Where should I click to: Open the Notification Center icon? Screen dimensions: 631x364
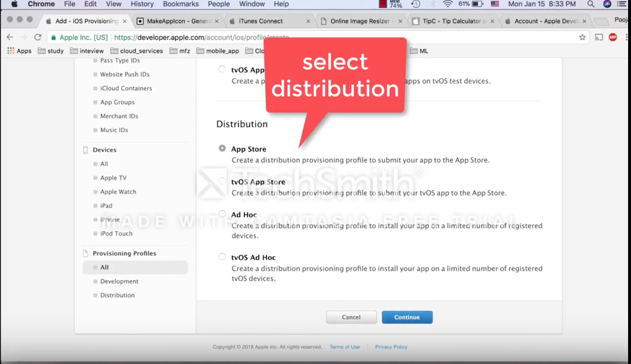point(621,4)
